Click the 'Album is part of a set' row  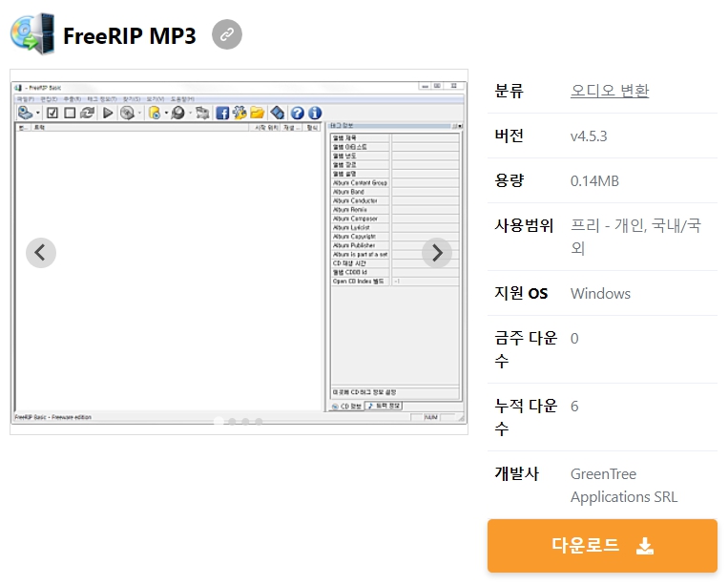tap(395, 255)
